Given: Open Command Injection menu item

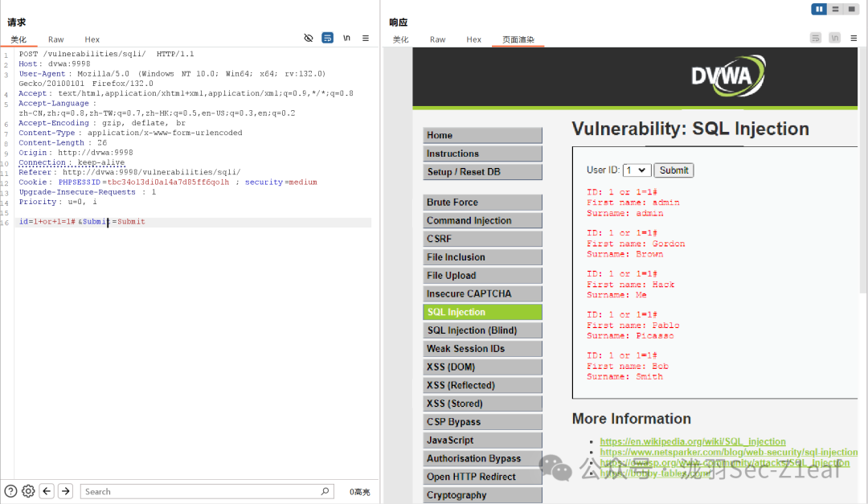Looking at the screenshot, I should 482,220.
